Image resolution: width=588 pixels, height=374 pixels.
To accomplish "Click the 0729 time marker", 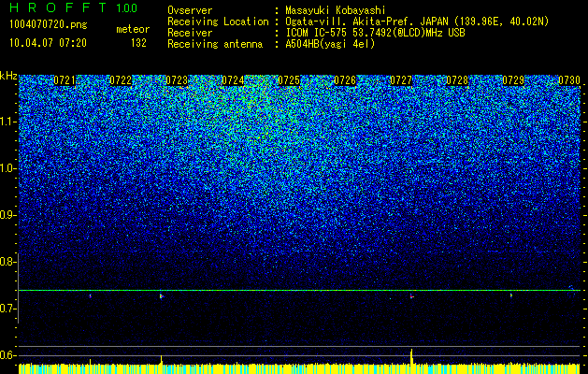I will click(x=513, y=80).
